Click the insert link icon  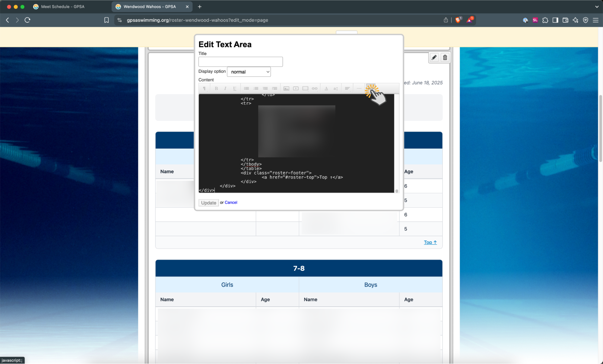(x=314, y=89)
